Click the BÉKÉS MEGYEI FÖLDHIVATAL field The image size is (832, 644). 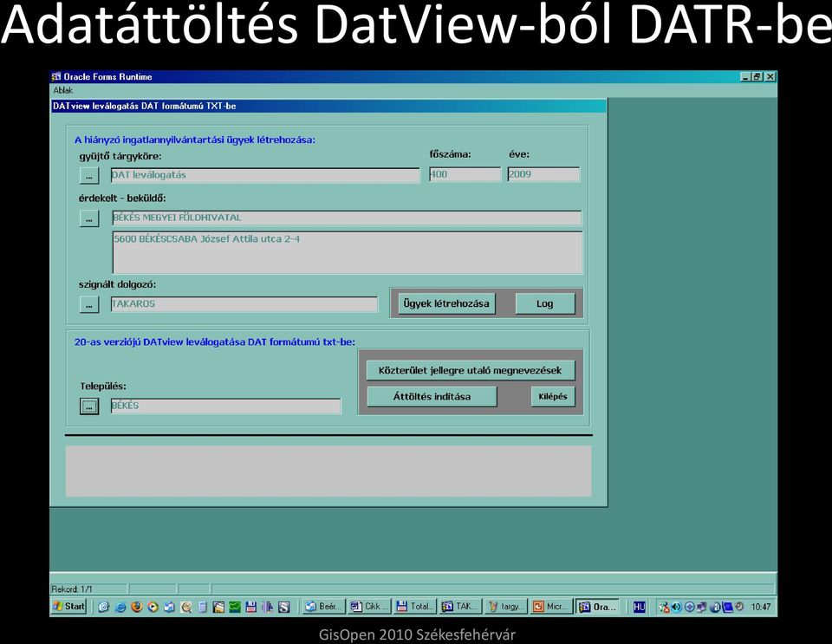tap(347, 218)
